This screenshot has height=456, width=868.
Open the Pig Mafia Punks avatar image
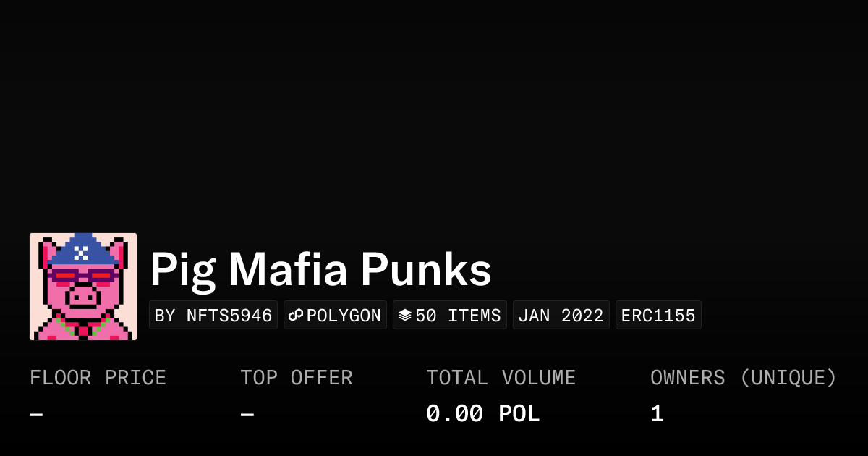point(83,287)
